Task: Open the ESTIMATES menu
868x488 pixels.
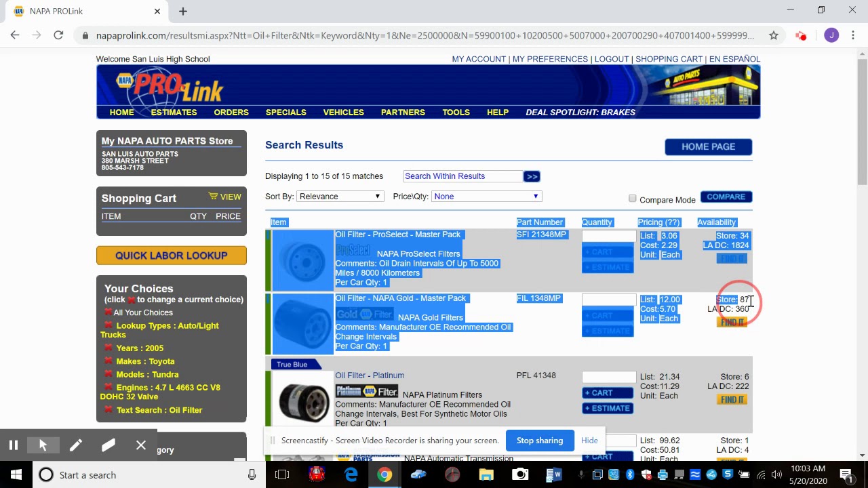Action: 174,113
